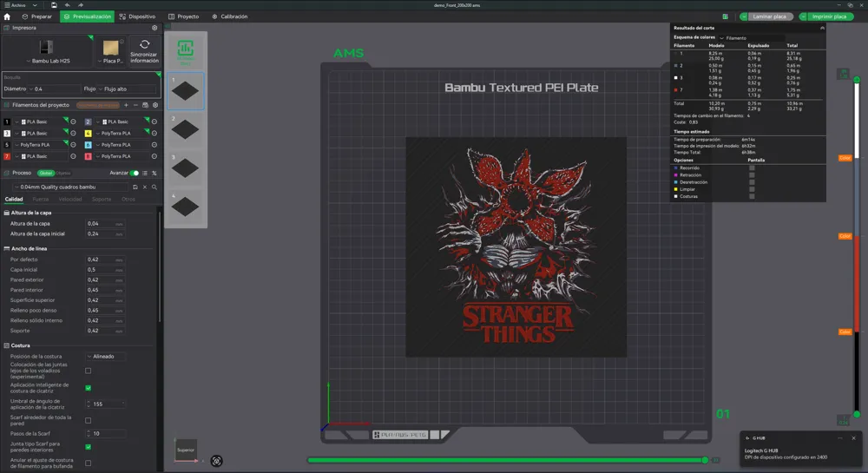Viewport: 868px width, 473px height.
Task: Switch to the Preparar tab
Action: [x=36, y=16]
